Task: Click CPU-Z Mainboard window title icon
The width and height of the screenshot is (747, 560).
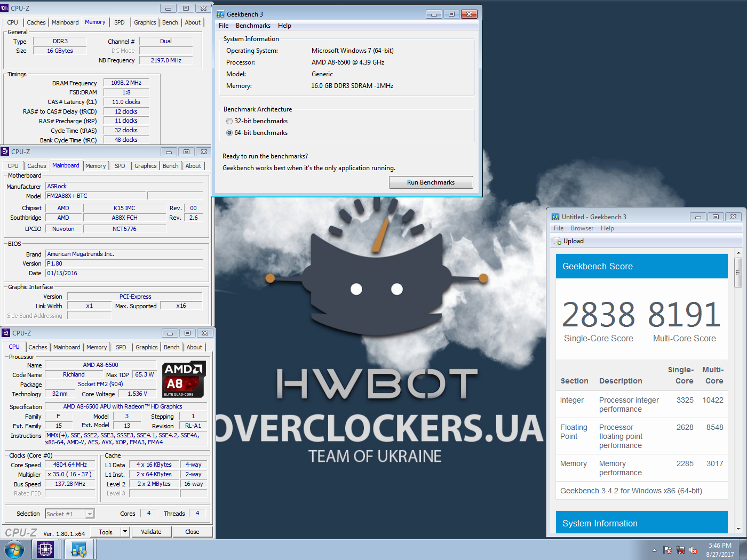Action: (x=5, y=151)
